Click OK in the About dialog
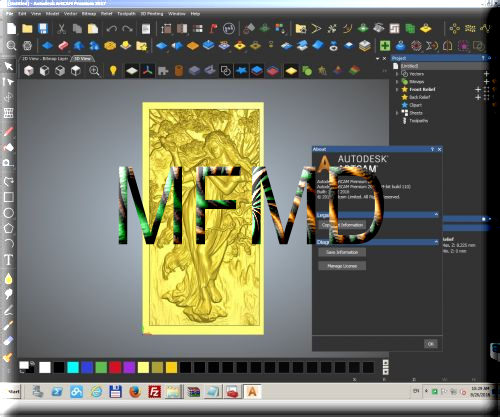Image resolution: width=500 pixels, height=417 pixels. click(x=431, y=344)
